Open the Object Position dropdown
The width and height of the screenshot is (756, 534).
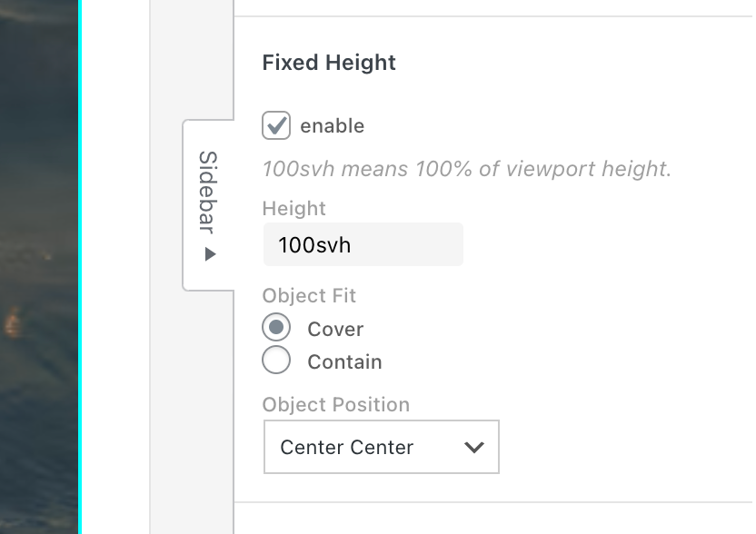[382, 447]
